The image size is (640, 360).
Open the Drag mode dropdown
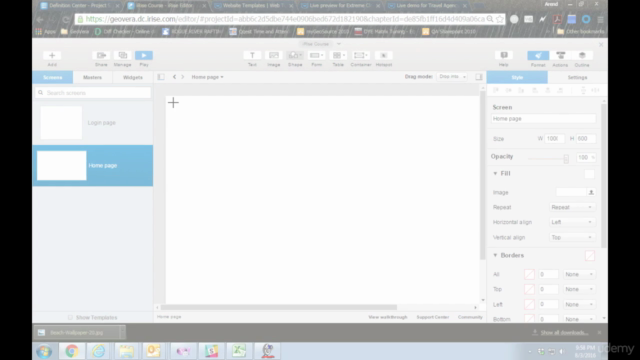coord(452,77)
